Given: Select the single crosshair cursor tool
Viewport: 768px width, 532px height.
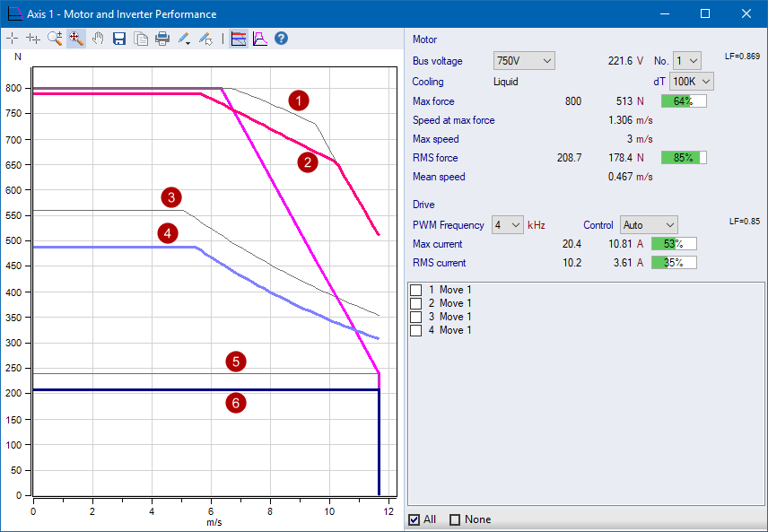Looking at the screenshot, I should click(x=12, y=39).
